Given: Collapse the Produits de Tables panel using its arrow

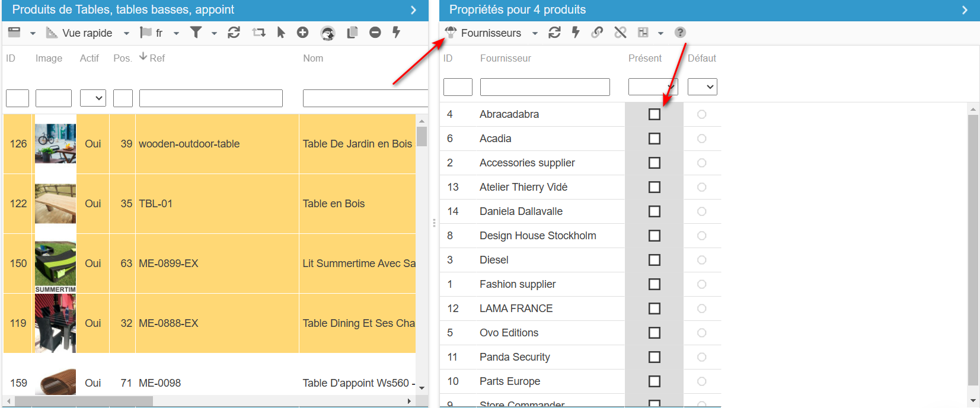Looking at the screenshot, I should click(413, 10).
